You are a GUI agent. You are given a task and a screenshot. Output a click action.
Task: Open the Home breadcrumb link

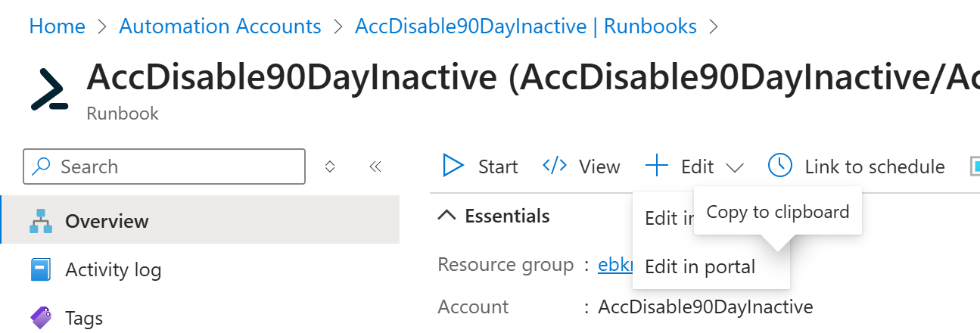[57, 26]
